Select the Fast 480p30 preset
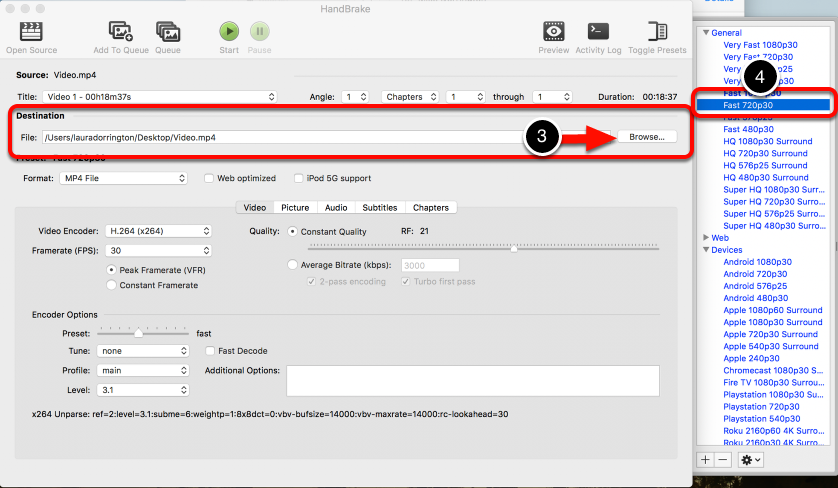This screenshot has height=488, width=838. [748, 129]
